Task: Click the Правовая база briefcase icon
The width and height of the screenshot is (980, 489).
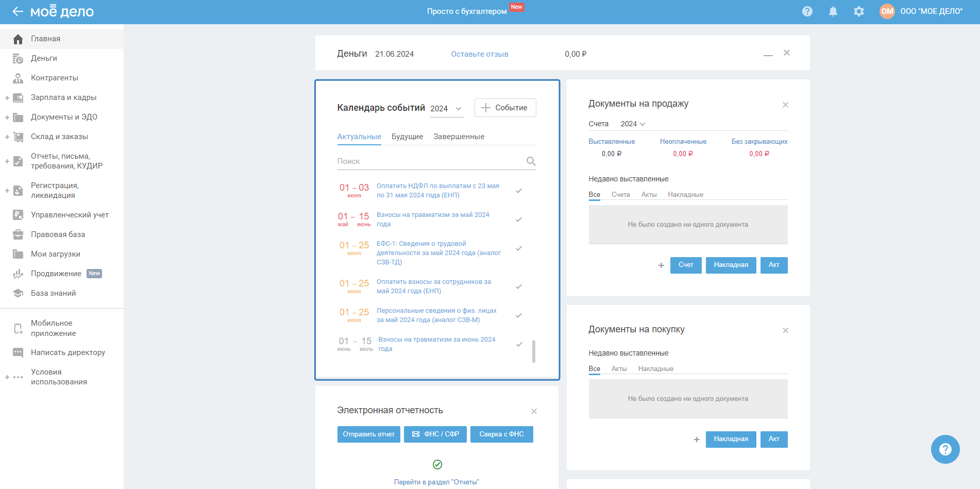Action: click(x=18, y=235)
